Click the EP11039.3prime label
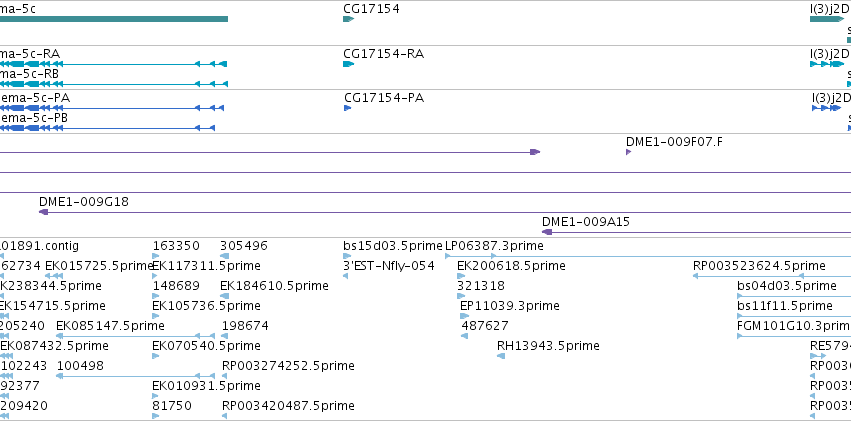 [x=510, y=306]
